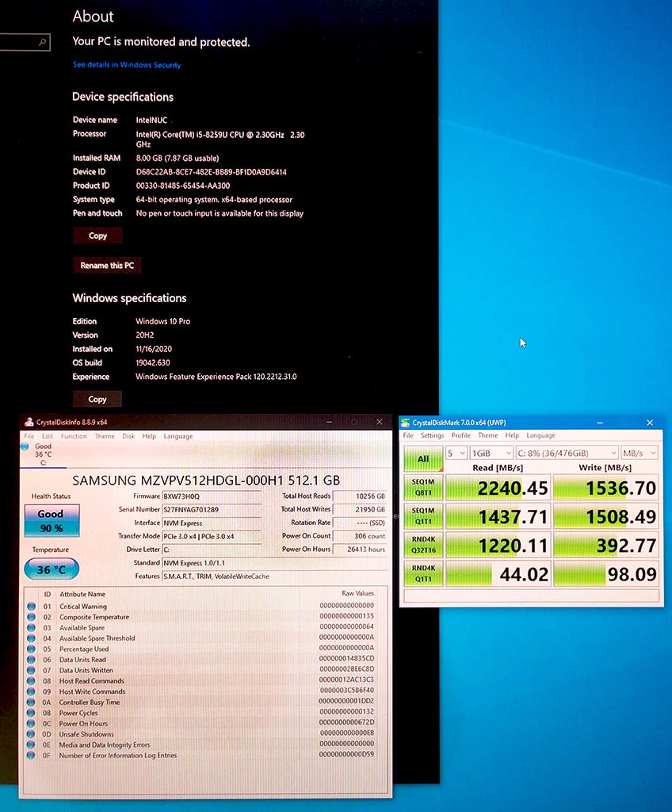This screenshot has height=812, width=672.
Task: Click the magnifier icon in Settings search box
Action: [43, 42]
